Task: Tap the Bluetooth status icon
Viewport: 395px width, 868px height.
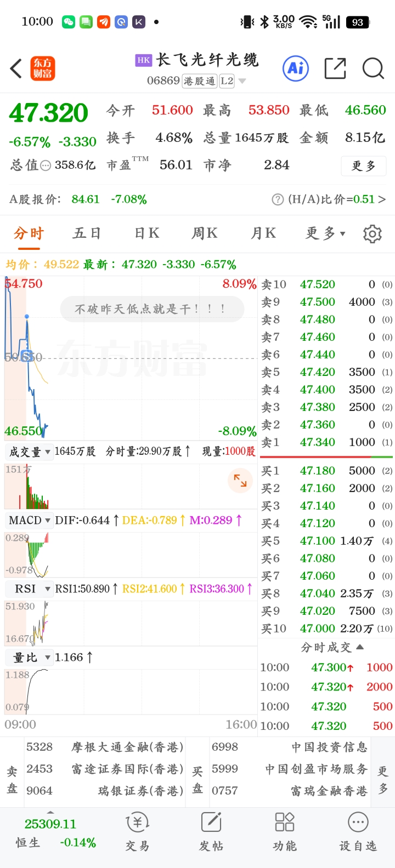Action: coord(264,22)
